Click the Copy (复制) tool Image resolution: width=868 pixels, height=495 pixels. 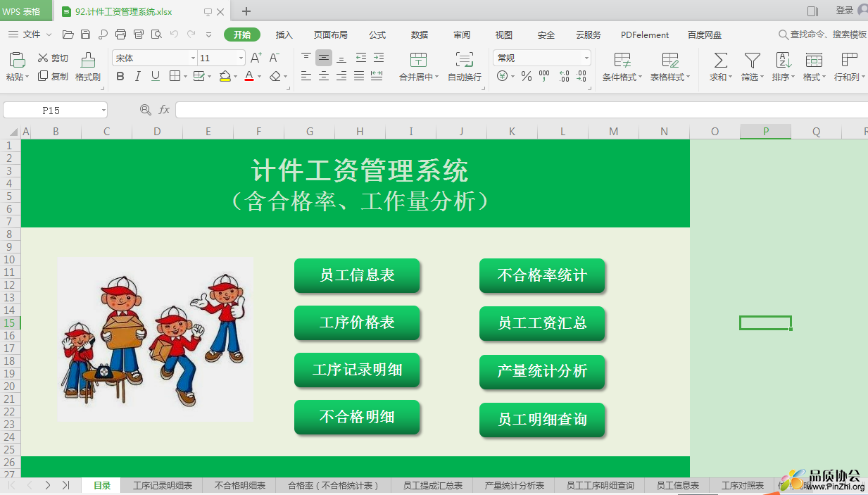pyautogui.click(x=53, y=76)
